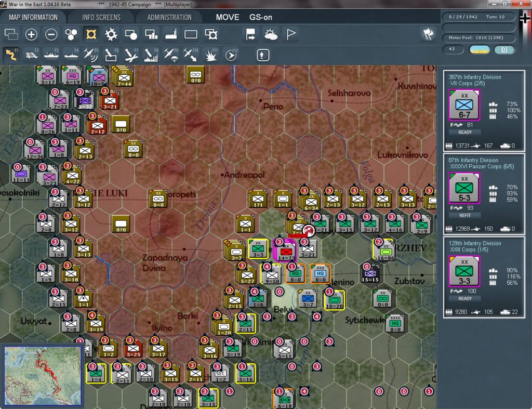Screen dimensions: 532x409
Task: Zoom in the map with plus icon
Action: (x=31, y=34)
